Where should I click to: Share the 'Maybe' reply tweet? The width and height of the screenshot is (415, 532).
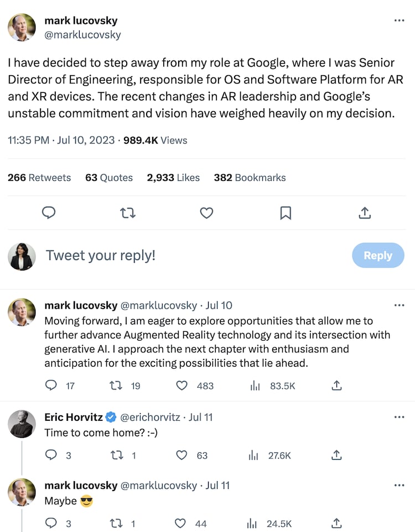pyautogui.click(x=336, y=523)
